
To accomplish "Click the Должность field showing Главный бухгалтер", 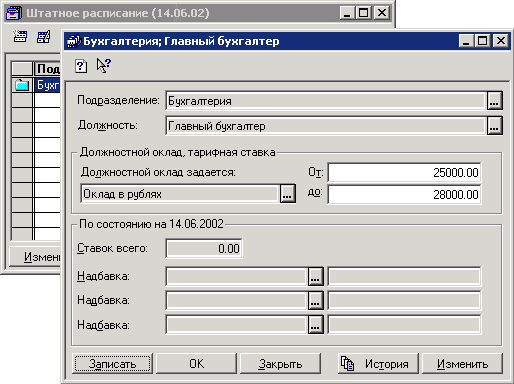I will 326,126.
